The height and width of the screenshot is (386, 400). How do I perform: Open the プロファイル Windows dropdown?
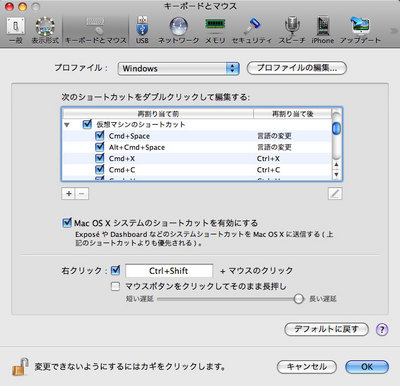[x=178, y=68]
